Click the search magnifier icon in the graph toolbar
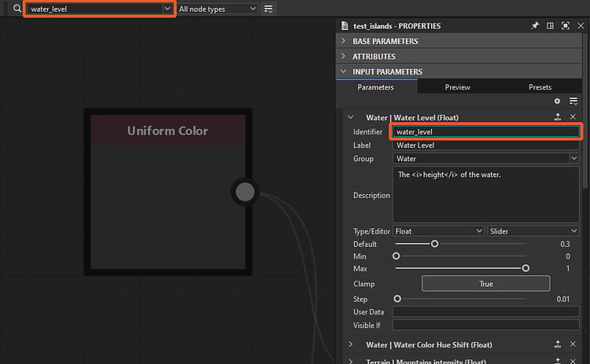 point(17,9)
